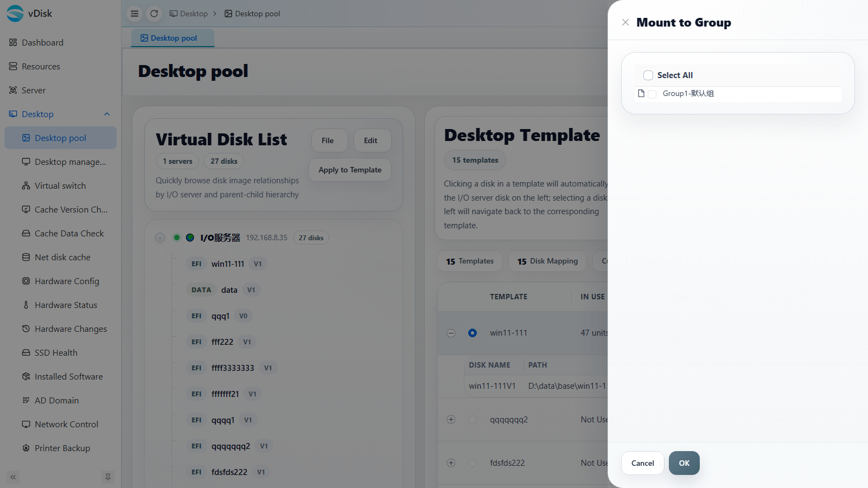Check the Select All checkbox
This screenshot has height=488, width=868.
point(648,75)
